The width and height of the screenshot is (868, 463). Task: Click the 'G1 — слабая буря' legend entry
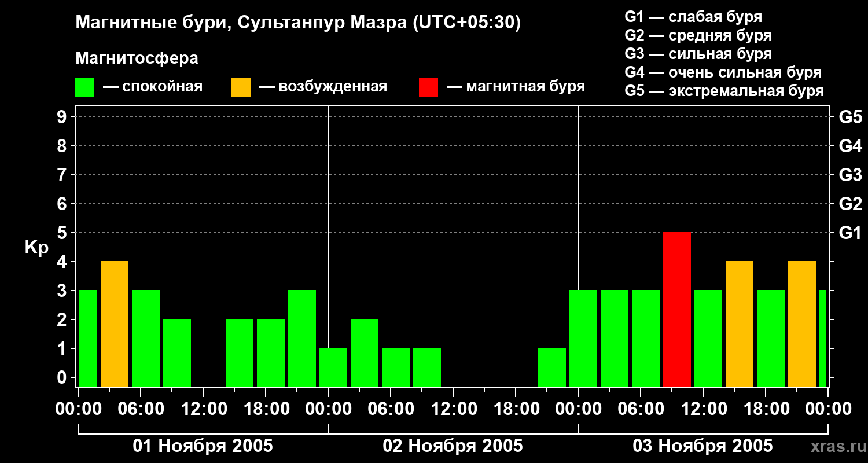pos(693,16)
